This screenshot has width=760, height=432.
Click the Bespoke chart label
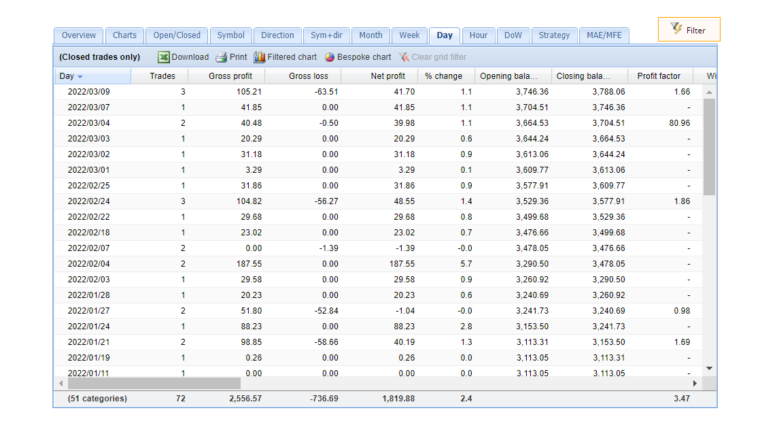pyautogui.click(x=364, y=57)
